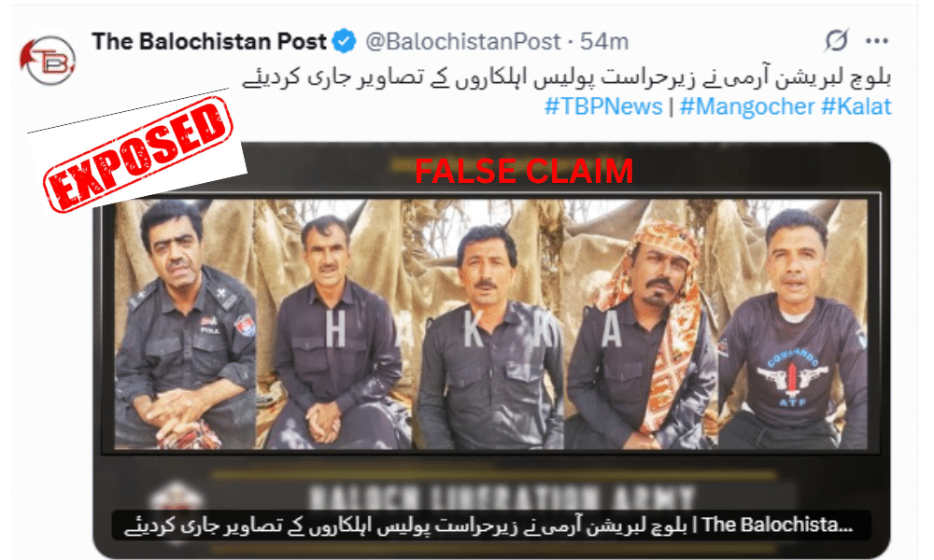Visit the @BalochistanPost handle link

pyautogui.click(x=463, y=41)
